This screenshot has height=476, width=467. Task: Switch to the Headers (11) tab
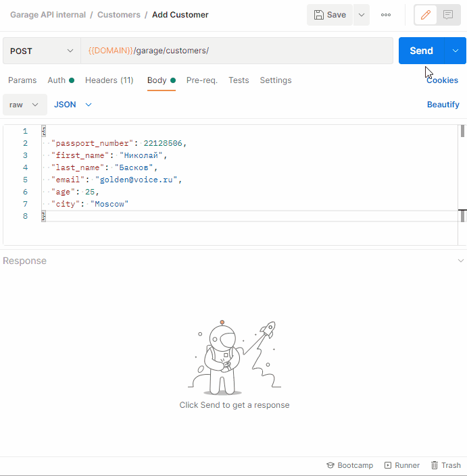(109, 80)
